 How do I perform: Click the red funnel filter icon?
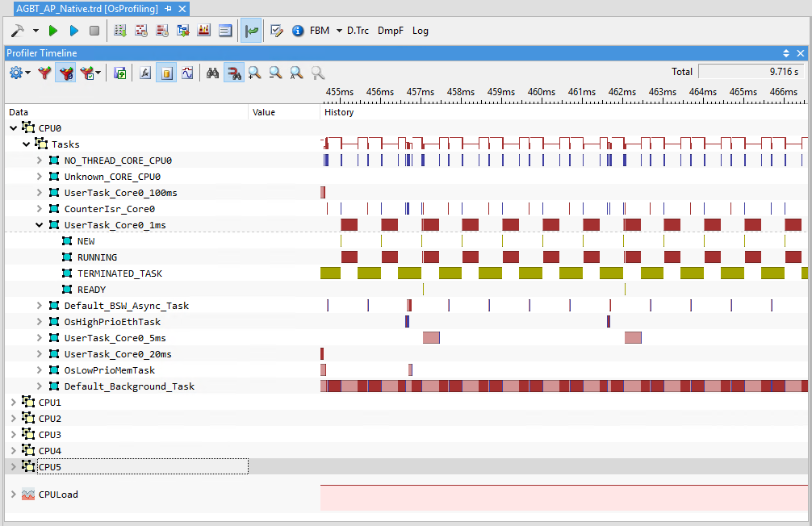[x=45, y=73]
